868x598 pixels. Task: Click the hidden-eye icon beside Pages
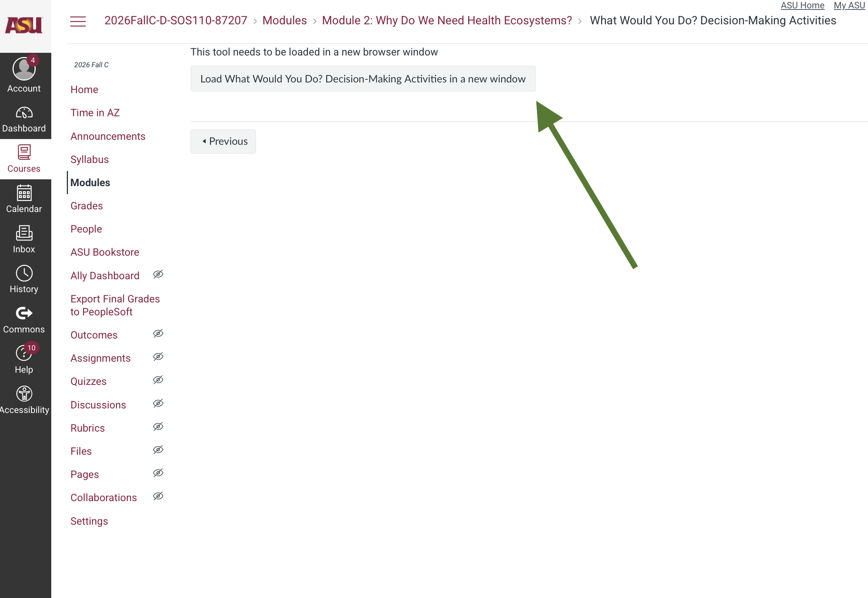pyautogui.click(x=158, y=473)
